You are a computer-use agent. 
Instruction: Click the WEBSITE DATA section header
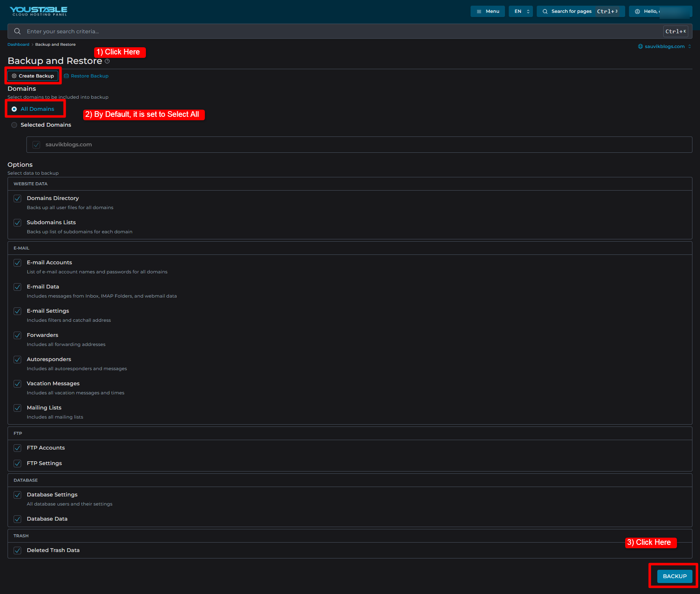(x=350, y=184)
